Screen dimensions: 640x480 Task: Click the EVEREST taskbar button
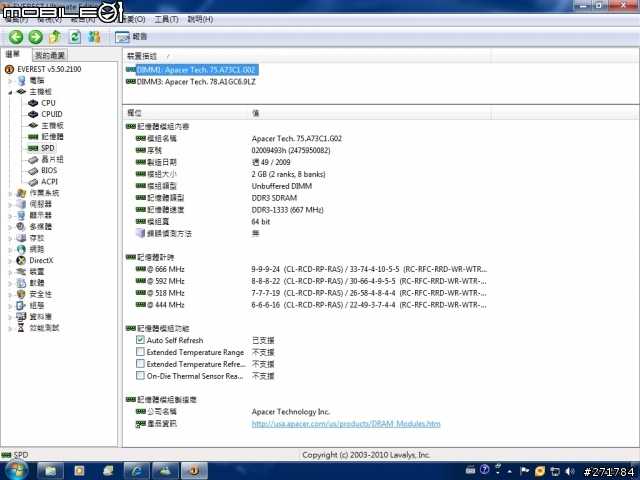[194, 471]
